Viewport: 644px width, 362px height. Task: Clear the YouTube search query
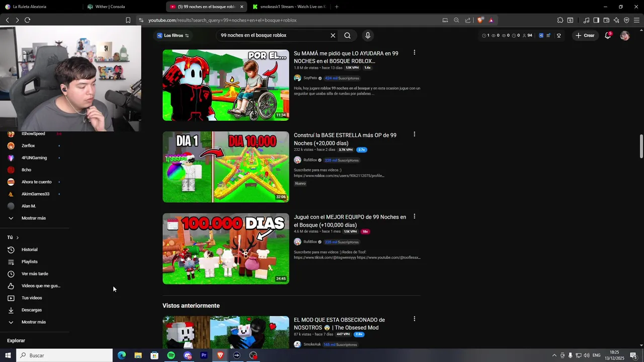tap(333, 35)
